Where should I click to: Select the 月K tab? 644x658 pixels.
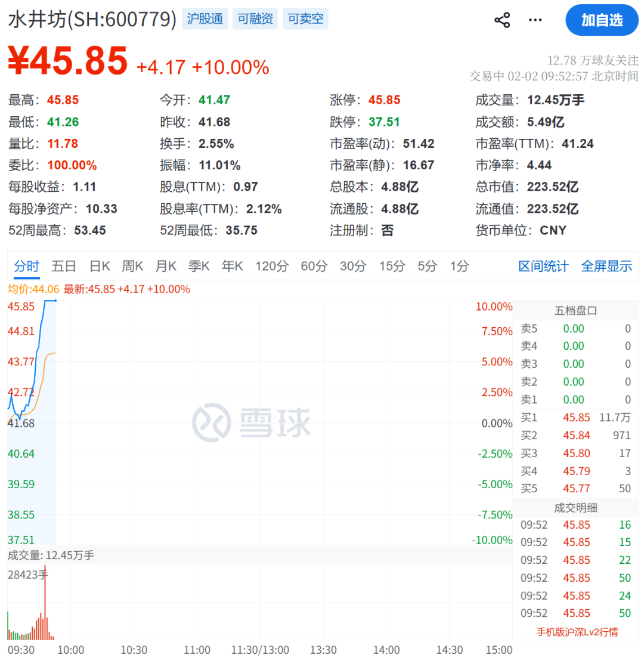point(166,266)
